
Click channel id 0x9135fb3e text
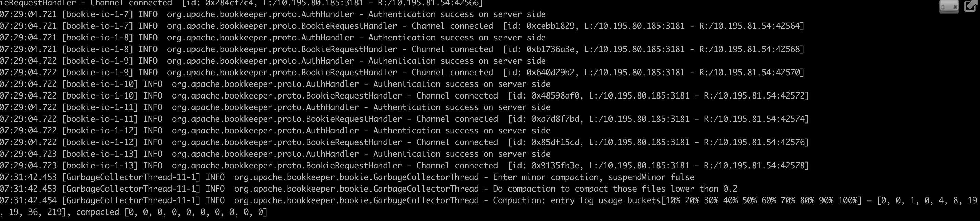click(555, 165)
